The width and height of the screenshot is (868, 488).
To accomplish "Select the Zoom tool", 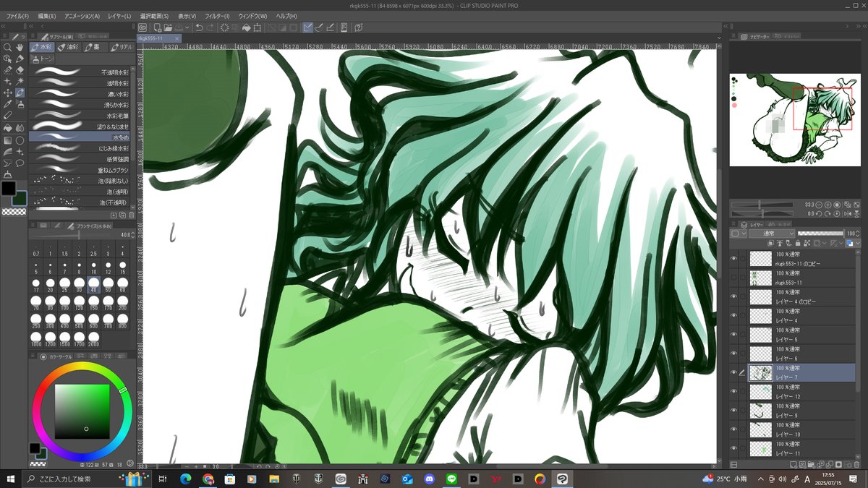I will tap(8, 48).
